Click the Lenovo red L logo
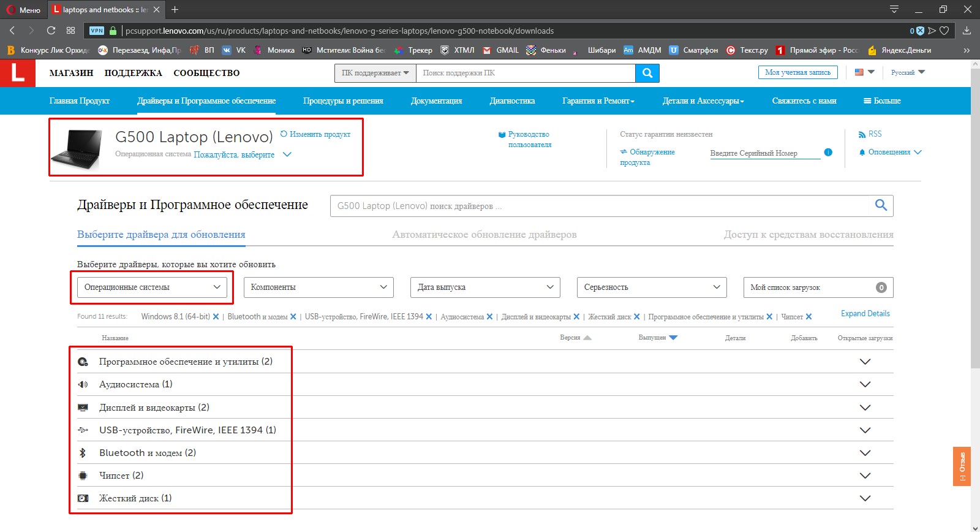Viewport: 980px width, 532px height. 18,73
